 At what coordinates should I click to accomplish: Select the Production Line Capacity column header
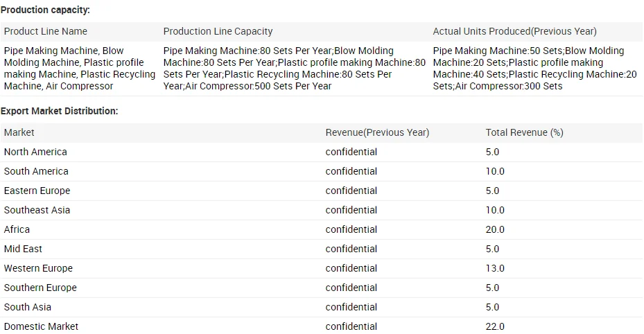point(218,31)
